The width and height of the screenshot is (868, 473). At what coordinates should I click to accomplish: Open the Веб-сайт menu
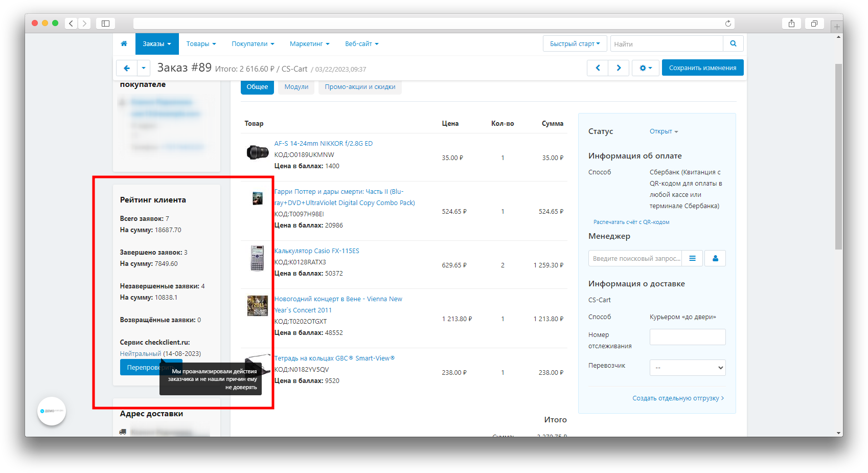pyautogui.click(x=362, y=44)
